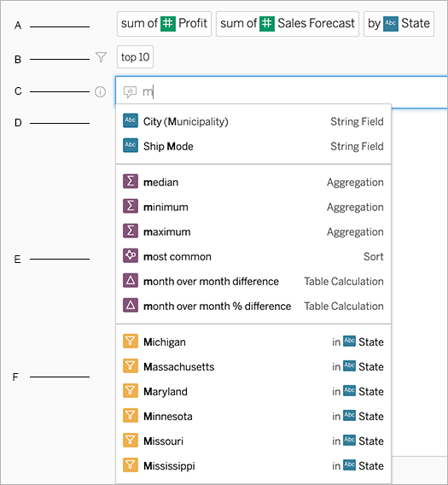Click the Abc icon next to City (Municipality)

pyautogui.click(x=131, y=121)
